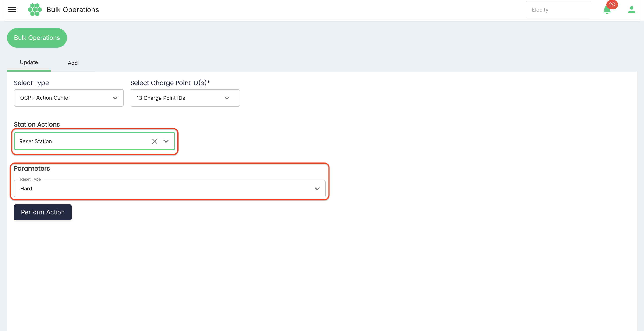The image size is (644, 331).
Task: Switch to the Update tab
Action: tap(29, 62)
